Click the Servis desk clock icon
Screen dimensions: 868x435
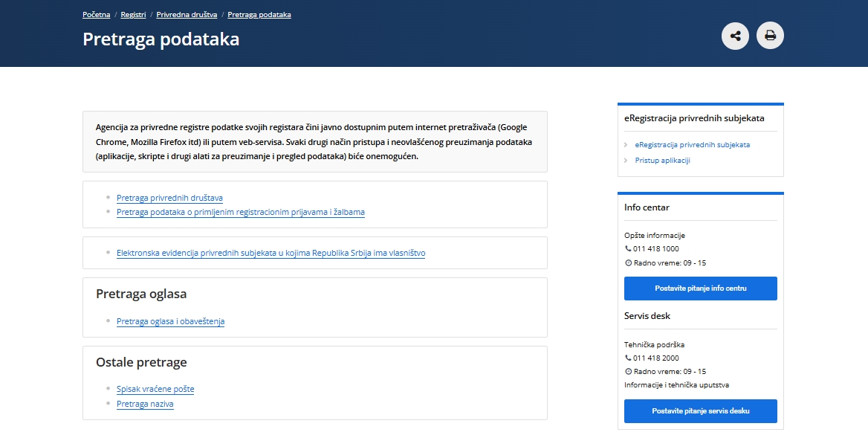point(628,372)
